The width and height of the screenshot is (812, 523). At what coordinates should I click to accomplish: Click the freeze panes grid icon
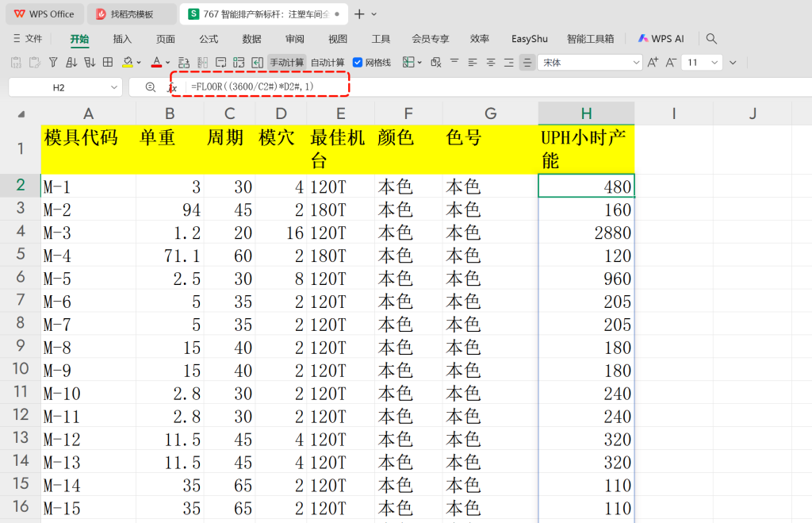coord(408,63)
